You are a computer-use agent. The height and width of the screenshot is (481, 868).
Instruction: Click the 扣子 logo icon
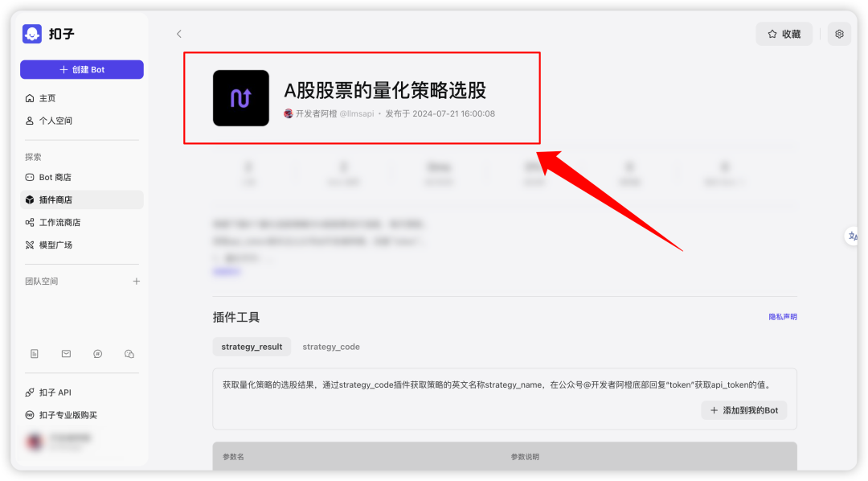click(32, 34)
